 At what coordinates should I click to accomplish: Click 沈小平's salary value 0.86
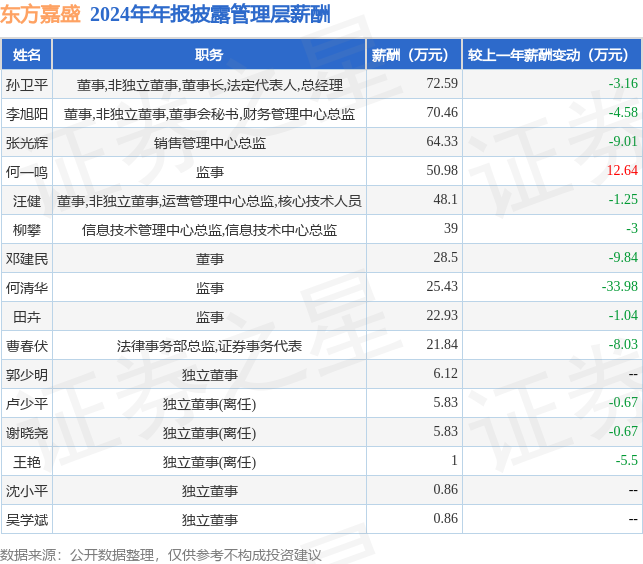point(445,489)
